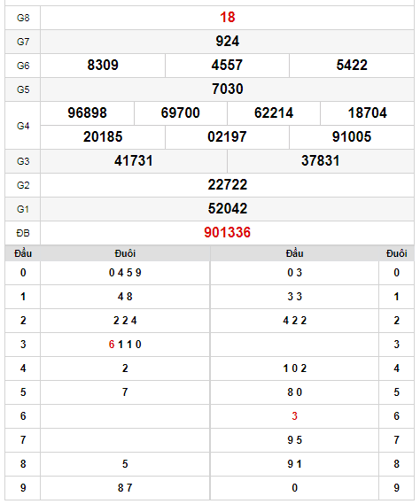Select the tail digits '2 2 4'
The image size is (420, 504).
(x=125, y=321)
